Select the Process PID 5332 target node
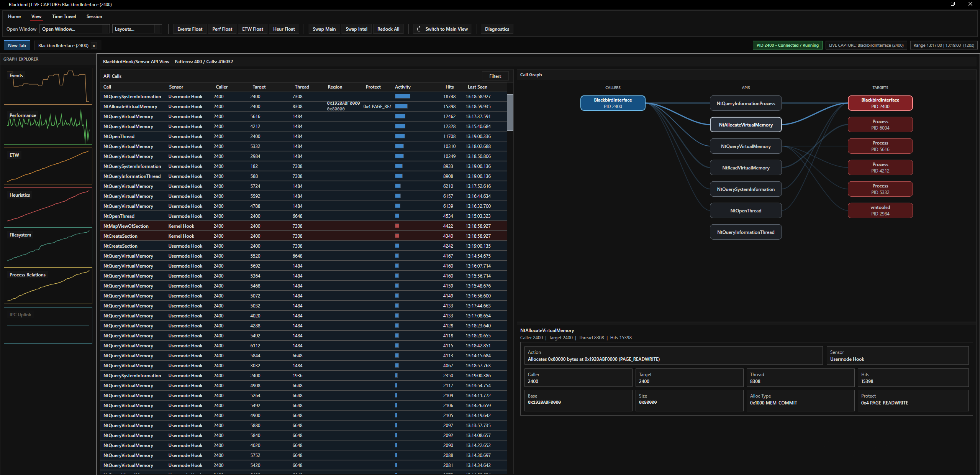This screenshot has width=980, height=475. pyautogui.click(x=880, y=189)
